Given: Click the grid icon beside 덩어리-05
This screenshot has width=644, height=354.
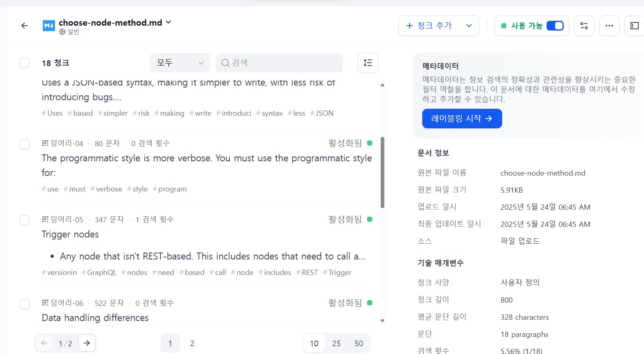Looking at the screenshot, I should tap(45, 219).
